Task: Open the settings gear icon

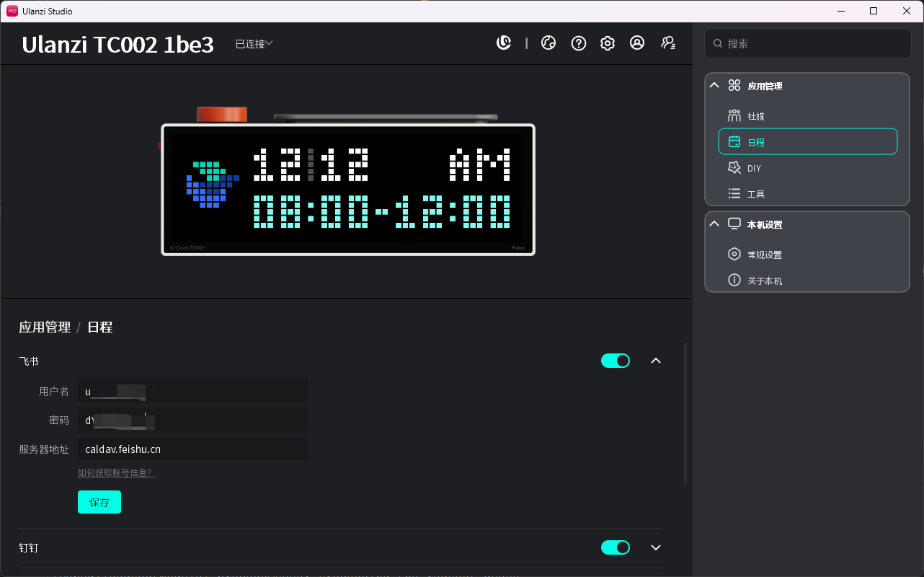Action: pyautogui.click(x=608, y=43)
